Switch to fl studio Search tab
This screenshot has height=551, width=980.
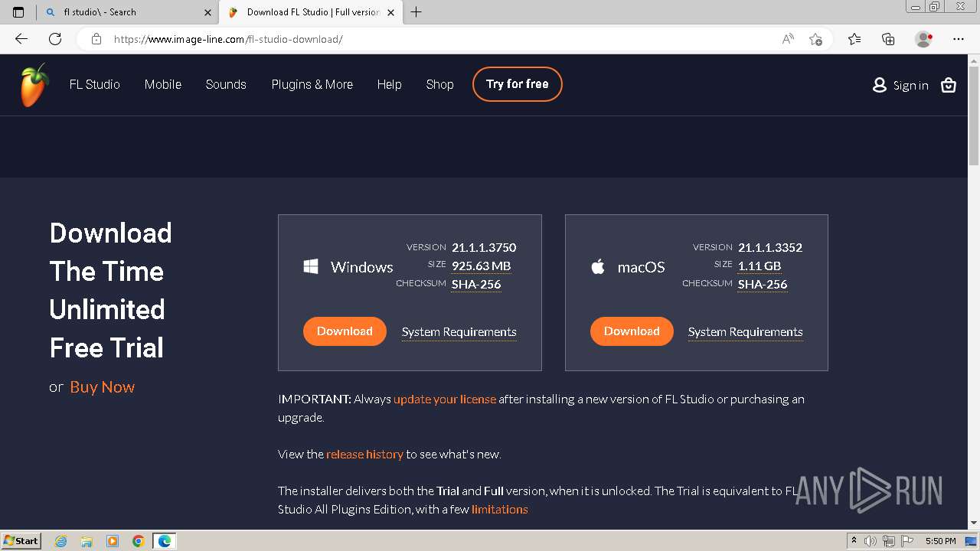pos(127,12)
